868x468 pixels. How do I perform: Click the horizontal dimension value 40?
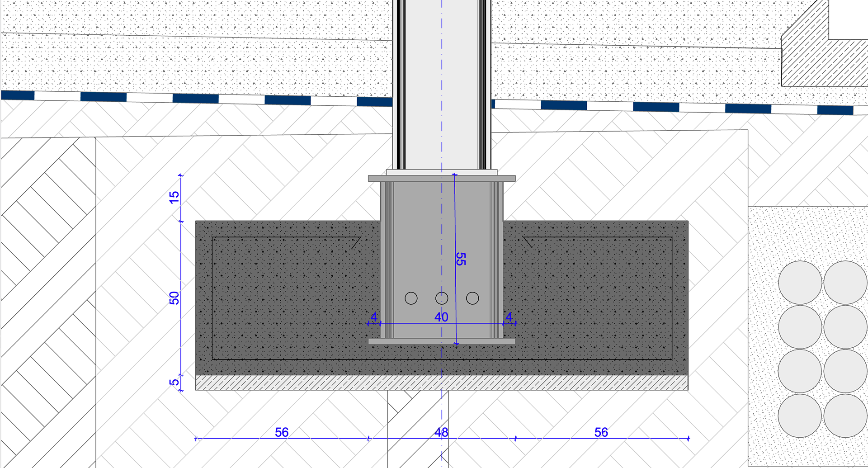pos(441,317)
